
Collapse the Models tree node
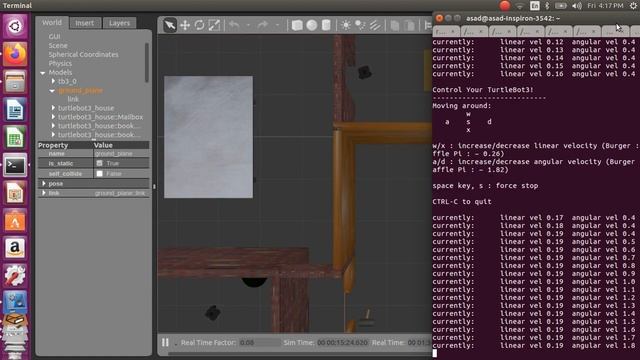coord(43,73)
